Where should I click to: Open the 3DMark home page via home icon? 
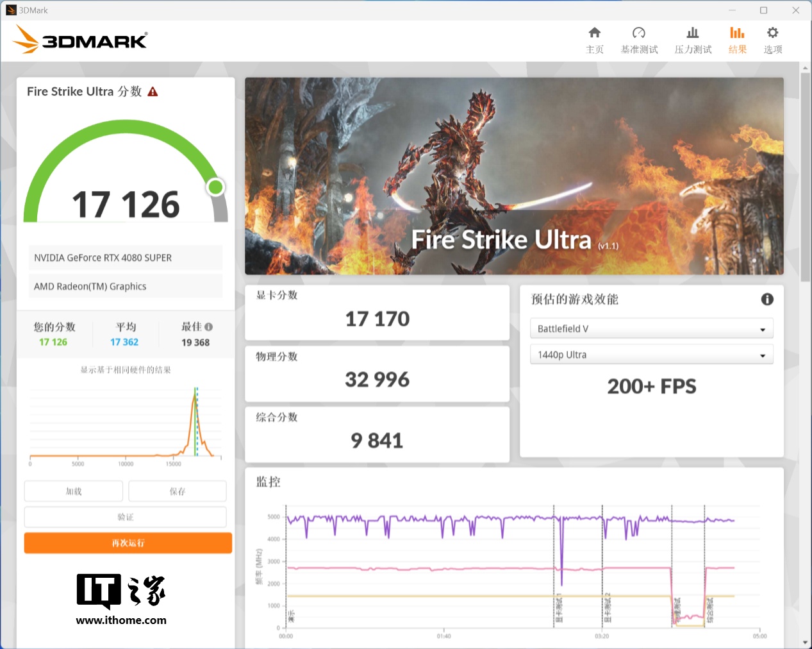(x=594, y=40)
